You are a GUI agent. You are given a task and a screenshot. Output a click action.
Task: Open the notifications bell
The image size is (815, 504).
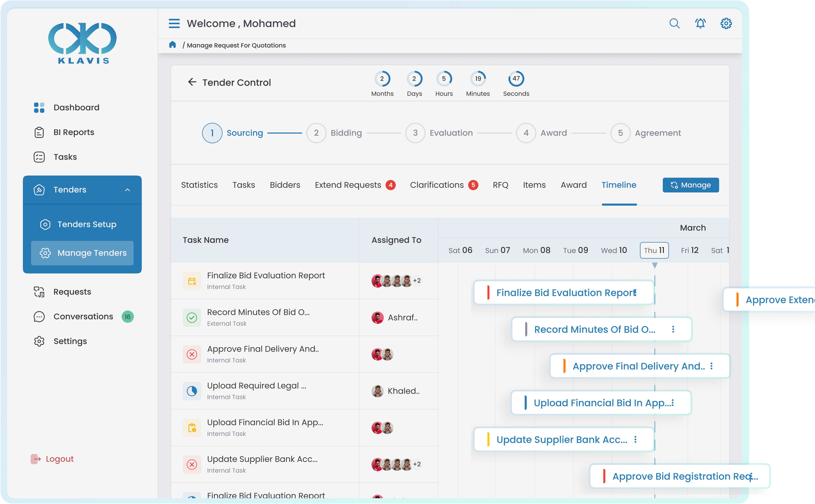[x=700, y=24]
